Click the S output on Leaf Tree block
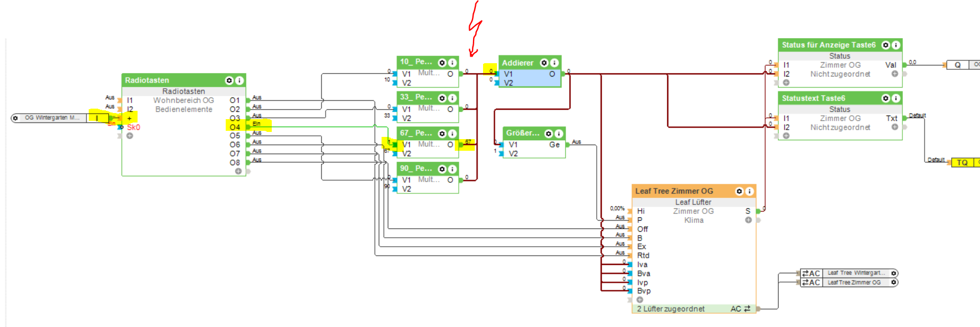 (748, 211)
